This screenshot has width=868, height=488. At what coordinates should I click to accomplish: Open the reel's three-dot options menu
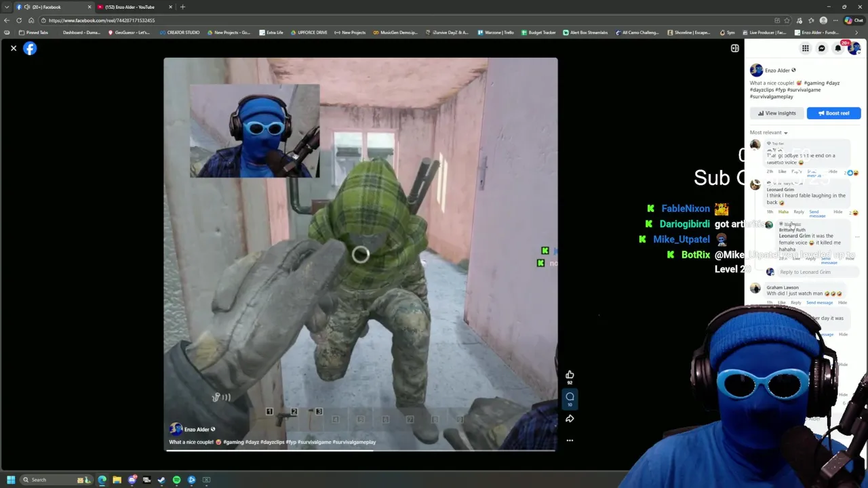[x=570, y=441]
